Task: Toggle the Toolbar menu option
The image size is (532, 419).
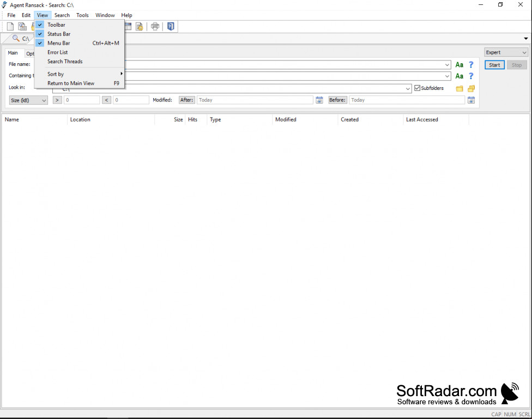Action: point(80,25)
